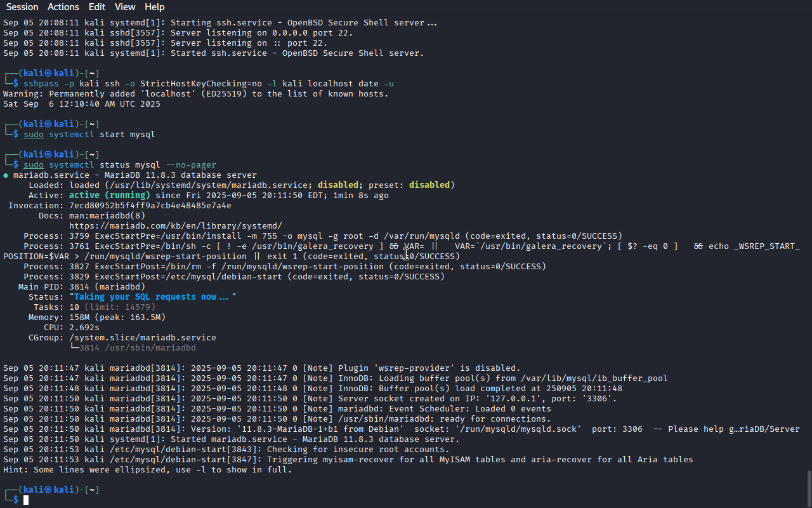This screenshot has width=812, height=508.
Task: Open the Actions menu
Action: point(63,7)
